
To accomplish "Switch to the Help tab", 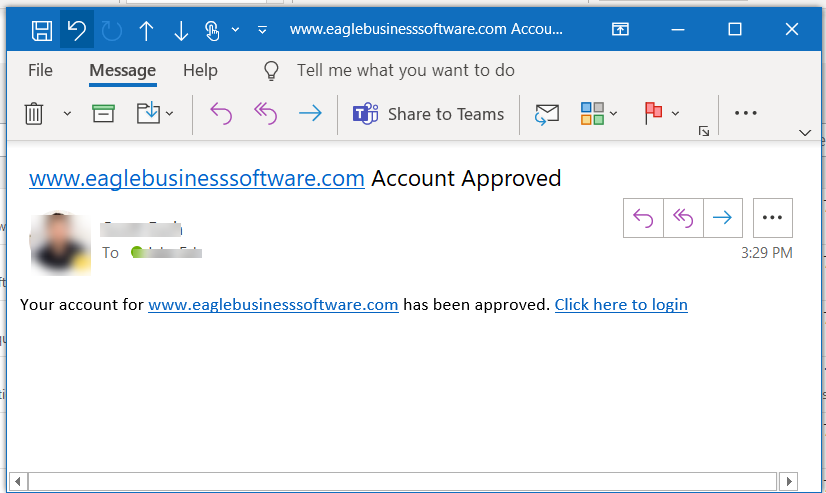I will (x=200, y=70).
